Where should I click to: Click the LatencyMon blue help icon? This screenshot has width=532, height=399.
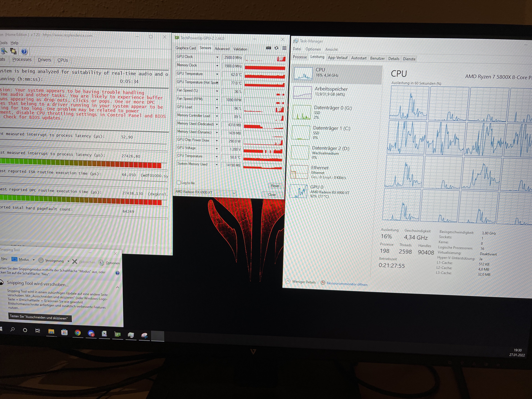24,52
